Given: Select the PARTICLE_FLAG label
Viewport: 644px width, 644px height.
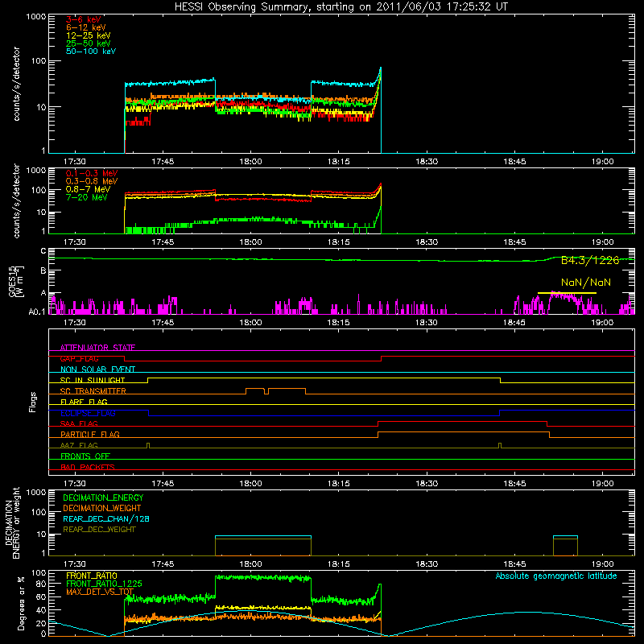Looking at the screenshot, I should pos(90,435).
